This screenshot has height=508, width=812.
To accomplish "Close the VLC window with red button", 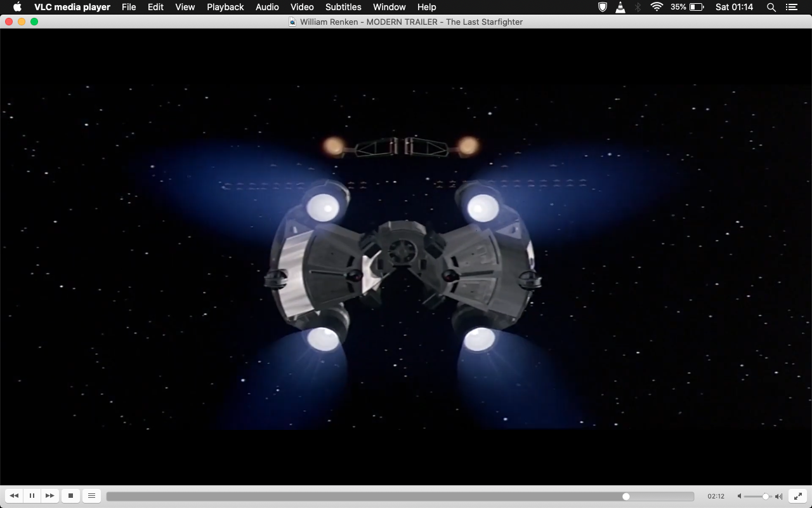I will (x=9, y=22).
